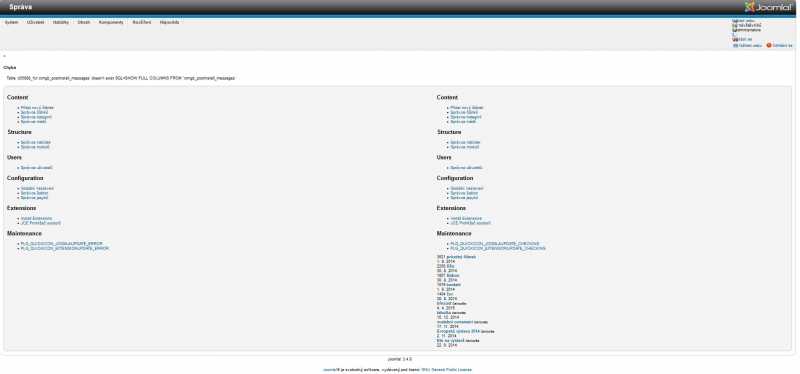Click the red logout icon at top right
Viewport: 800px width, 374px height.
769,45
